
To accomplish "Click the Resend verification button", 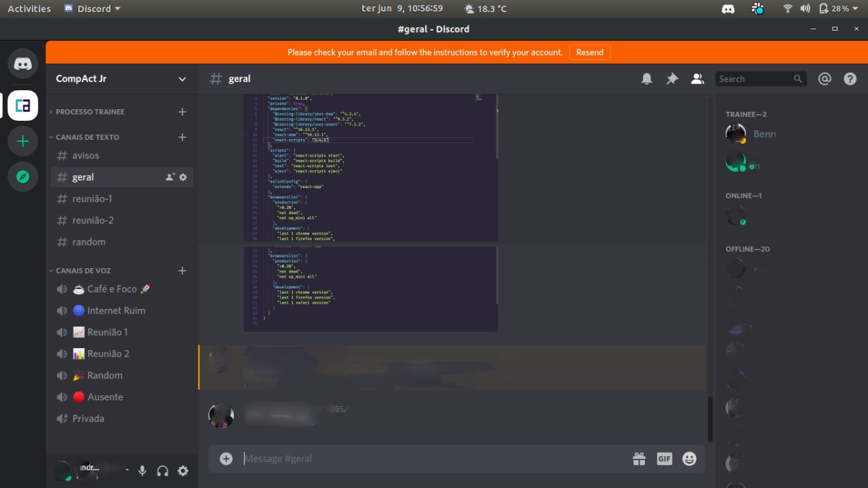I will tap(589, 52).
